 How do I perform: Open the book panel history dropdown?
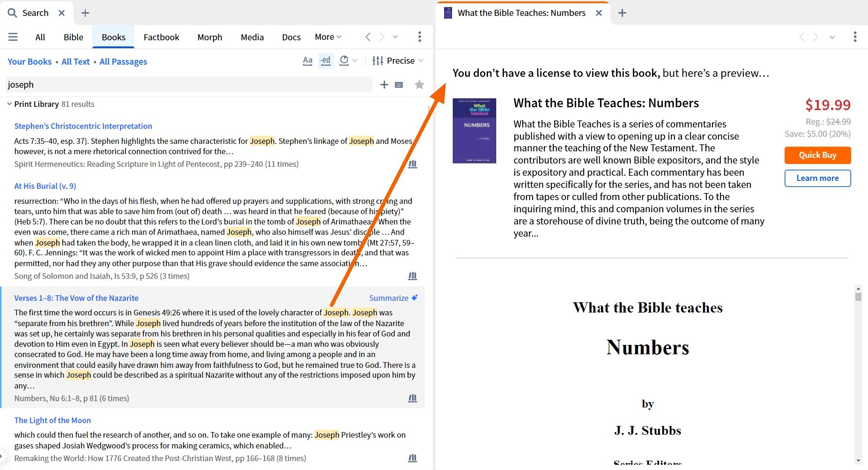pos(832,37)
